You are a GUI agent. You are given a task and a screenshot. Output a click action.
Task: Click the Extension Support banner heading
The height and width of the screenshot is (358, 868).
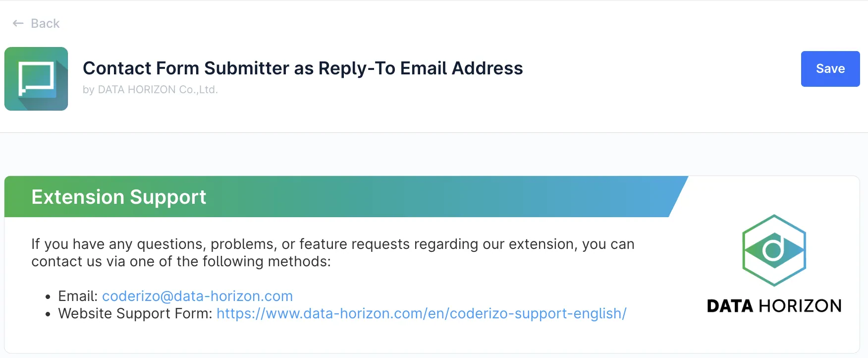[118, 197]
